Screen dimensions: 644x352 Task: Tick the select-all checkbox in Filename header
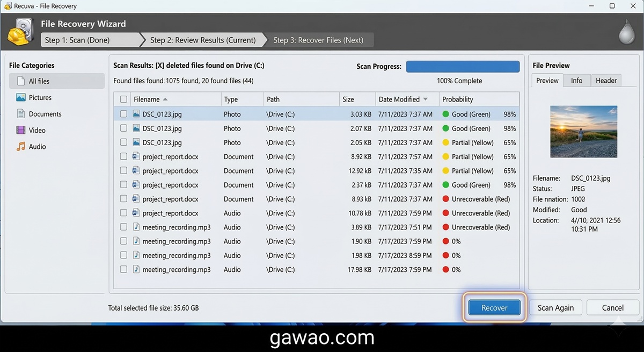(124, 99)
